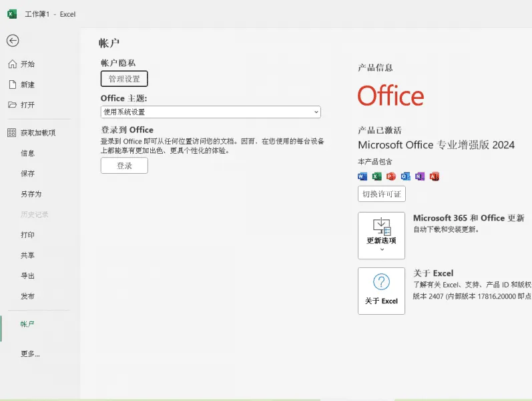Click the Outlook product icon
Screen dimensions: 532x401
405,176
